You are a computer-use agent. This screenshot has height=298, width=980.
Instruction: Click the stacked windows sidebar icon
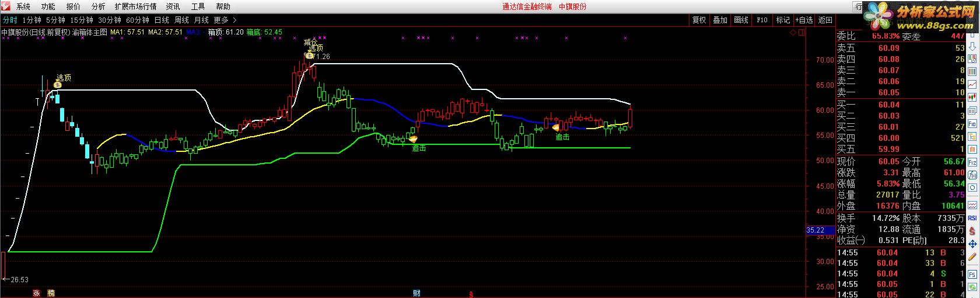[x=972, y=110]
